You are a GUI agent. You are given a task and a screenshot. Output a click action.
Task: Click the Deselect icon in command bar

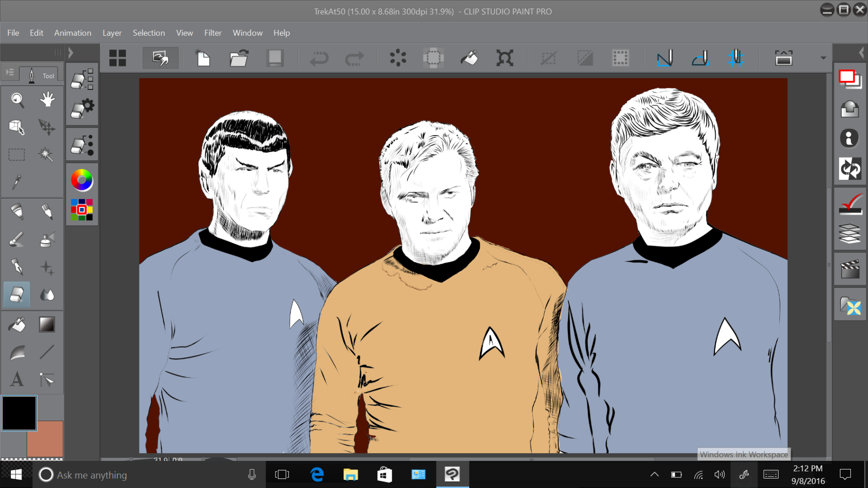[549, 58]
